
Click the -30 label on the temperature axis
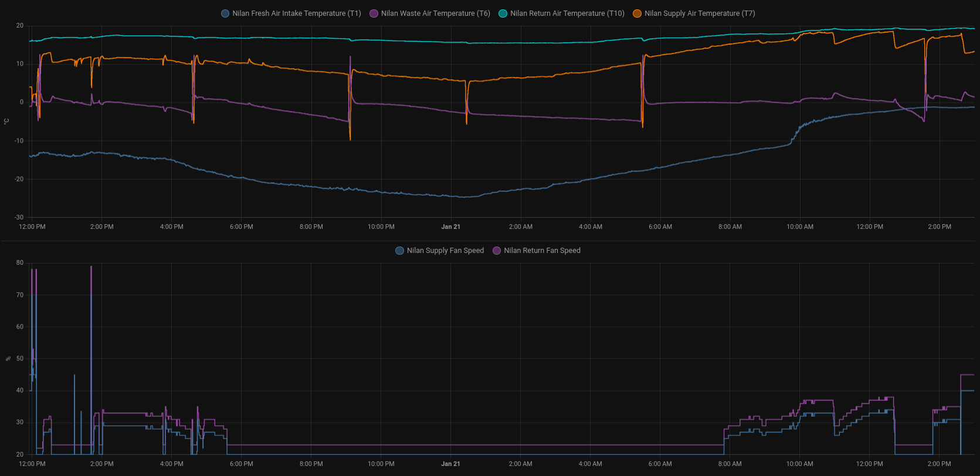pos(19,218)
